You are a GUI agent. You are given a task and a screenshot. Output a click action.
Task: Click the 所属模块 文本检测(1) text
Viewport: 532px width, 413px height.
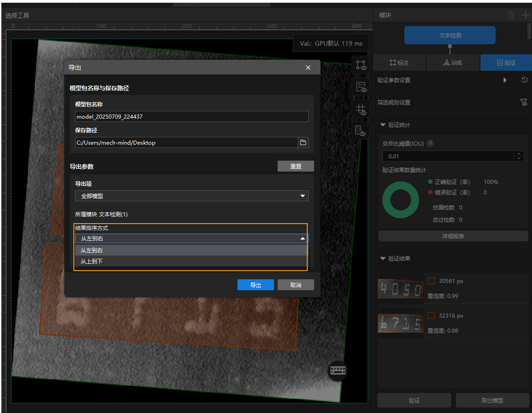point(101,214)
